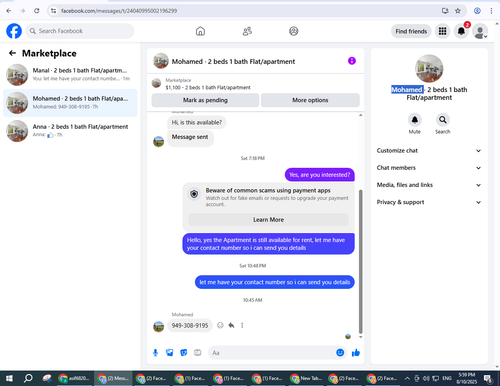Open the Groups icon in top navigation

(x=294, y=31)
